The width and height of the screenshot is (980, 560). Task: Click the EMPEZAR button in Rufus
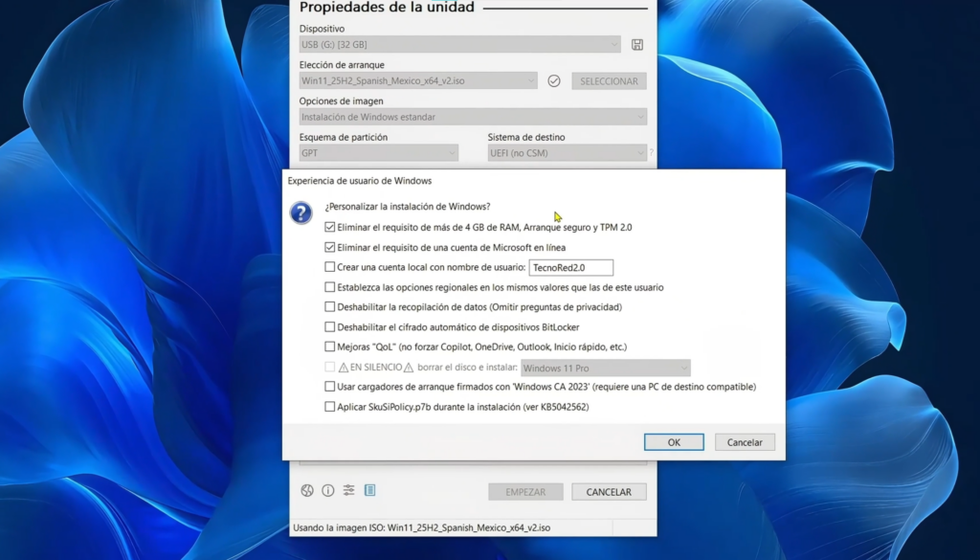coord(525,492)
